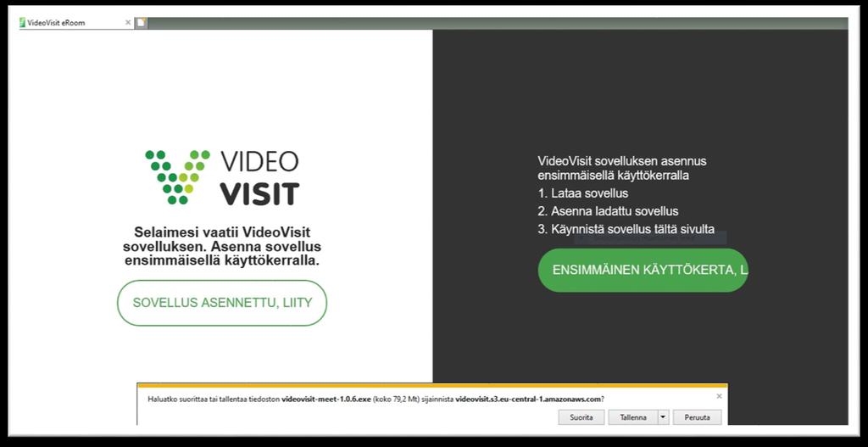The image size is (868, 447).
Task: Cancel the download with Peruuta
Action: pos(697,417)
